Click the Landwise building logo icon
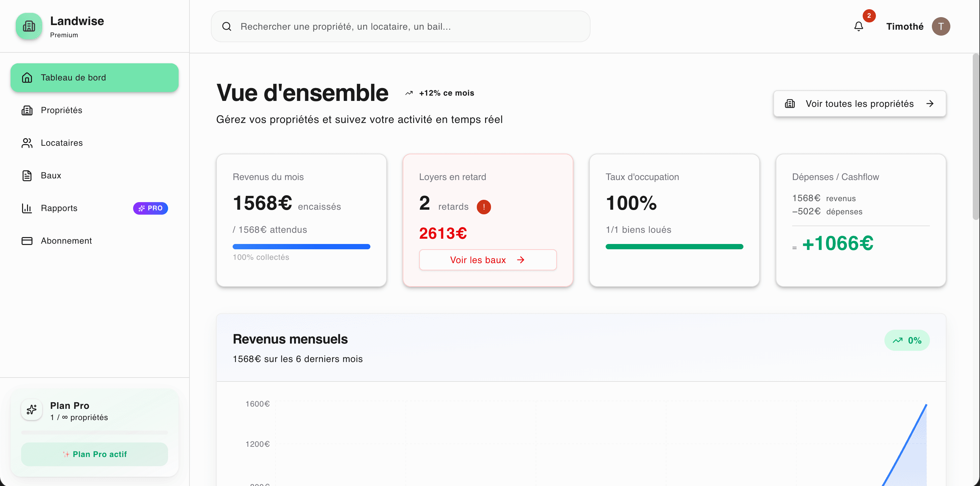The height and width of the screenshot is (486, 980). (x=29, y=26)
